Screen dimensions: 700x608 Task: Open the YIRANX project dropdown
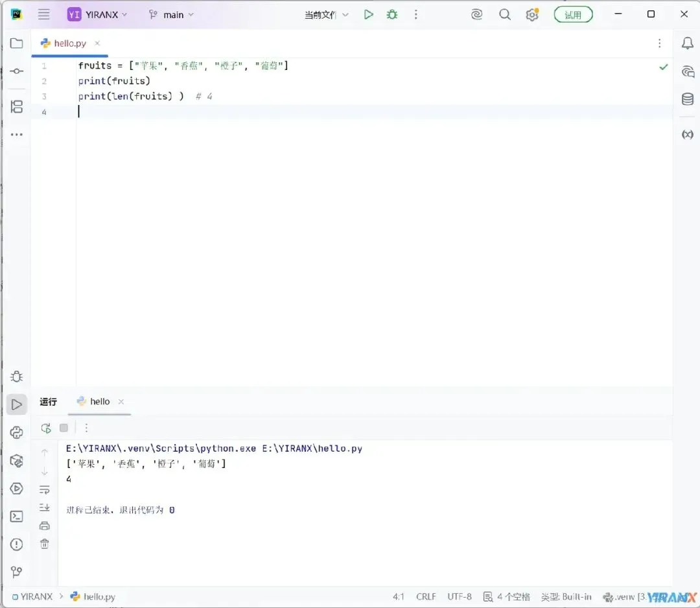pos(97,15)
